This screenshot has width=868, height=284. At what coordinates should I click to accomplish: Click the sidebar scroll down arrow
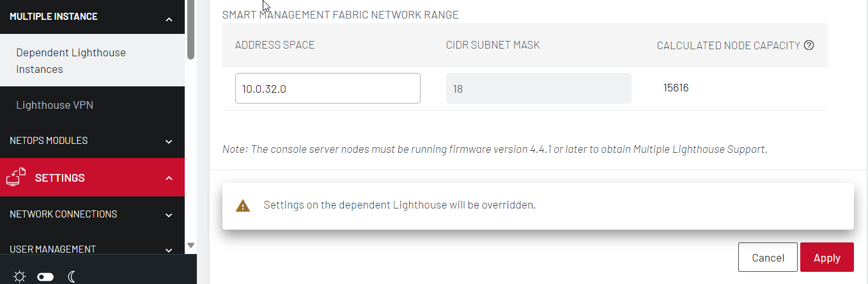[190, 245]
